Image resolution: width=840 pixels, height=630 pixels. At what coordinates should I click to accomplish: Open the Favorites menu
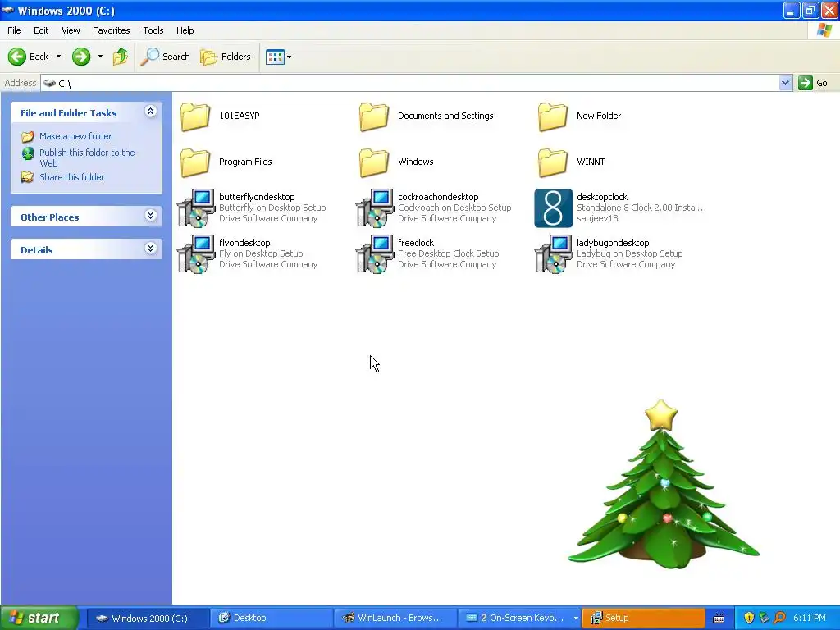point(111,30)
